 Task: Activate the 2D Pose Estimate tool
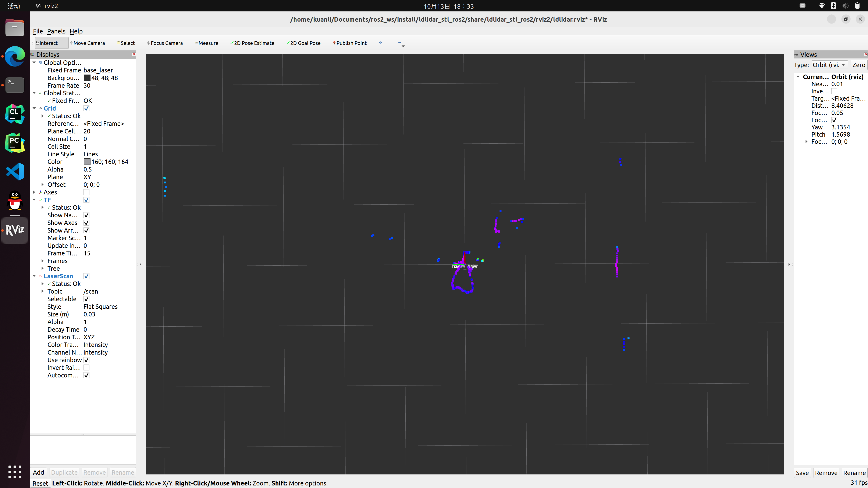pos(252,43)
